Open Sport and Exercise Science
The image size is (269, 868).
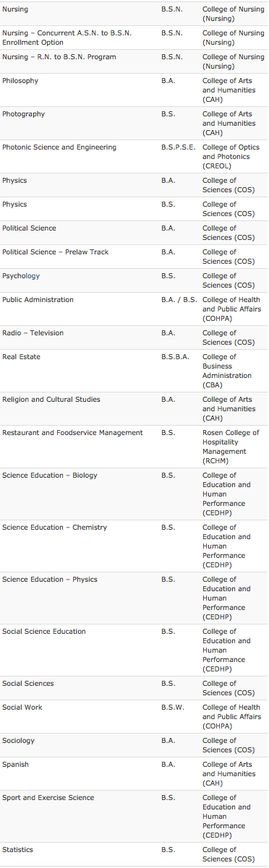[48, 798]
